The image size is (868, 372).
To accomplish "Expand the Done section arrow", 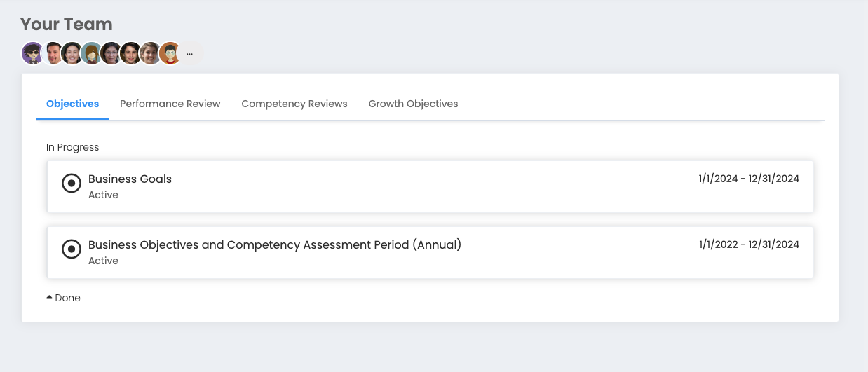I will (x=49, y=298).
